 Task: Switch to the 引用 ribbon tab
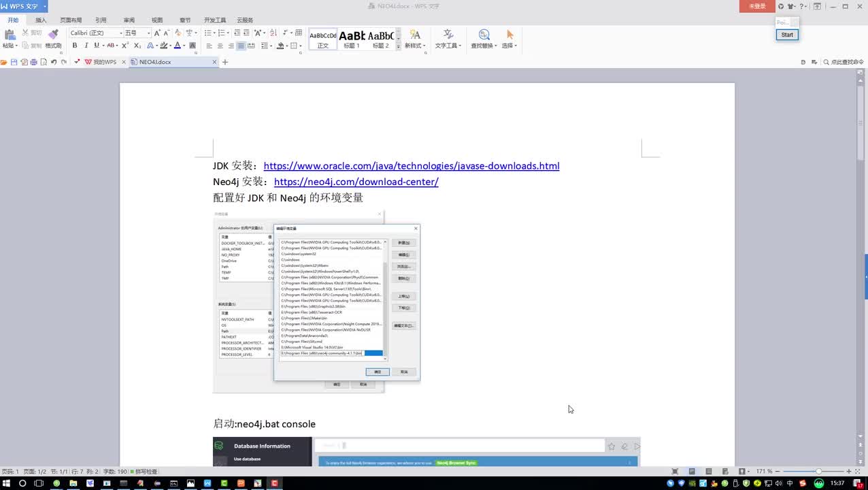click(101, 20)
